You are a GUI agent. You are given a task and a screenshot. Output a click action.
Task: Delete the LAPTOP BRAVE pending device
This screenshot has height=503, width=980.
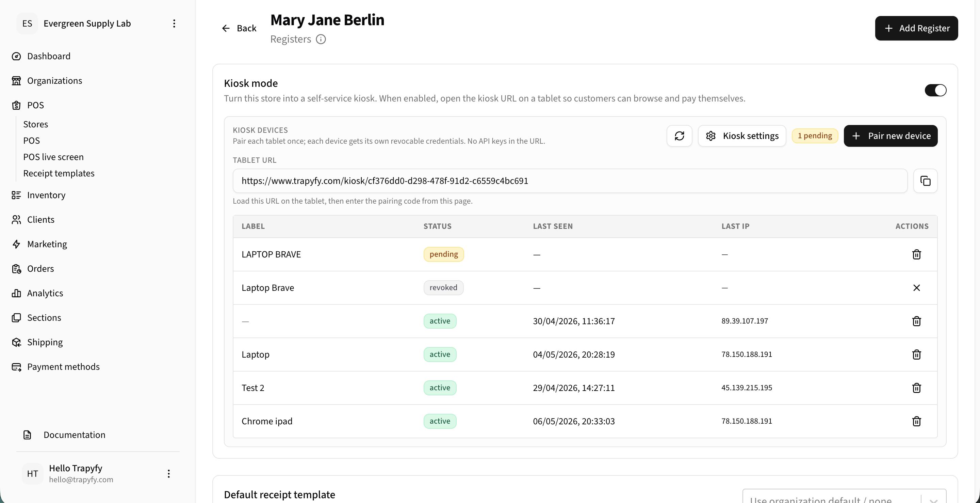point(916,254)
